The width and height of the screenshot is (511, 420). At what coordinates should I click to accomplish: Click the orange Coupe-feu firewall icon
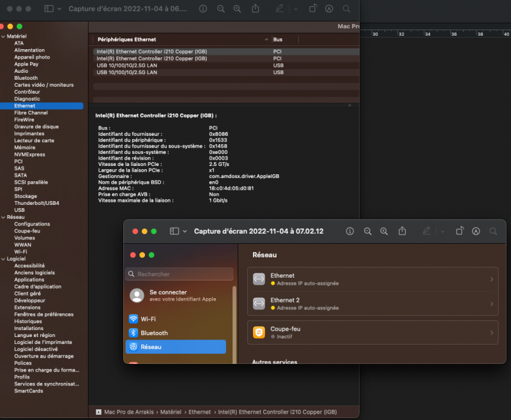pyautogui.click(x=259, y=333)
